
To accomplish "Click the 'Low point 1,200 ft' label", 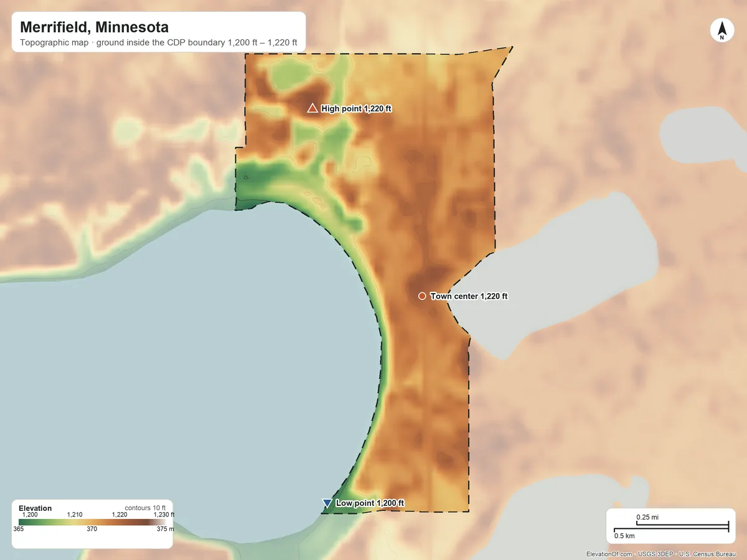I will click(x=370, y=503).
